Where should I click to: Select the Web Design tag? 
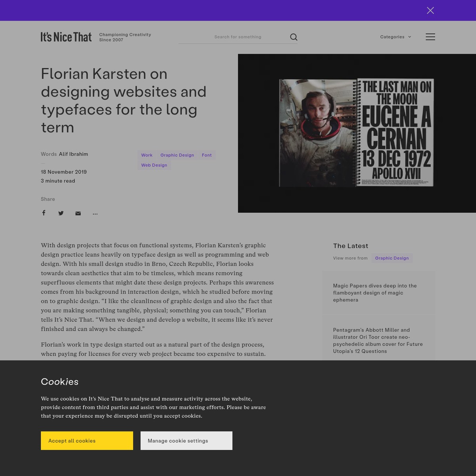(154, 165)
